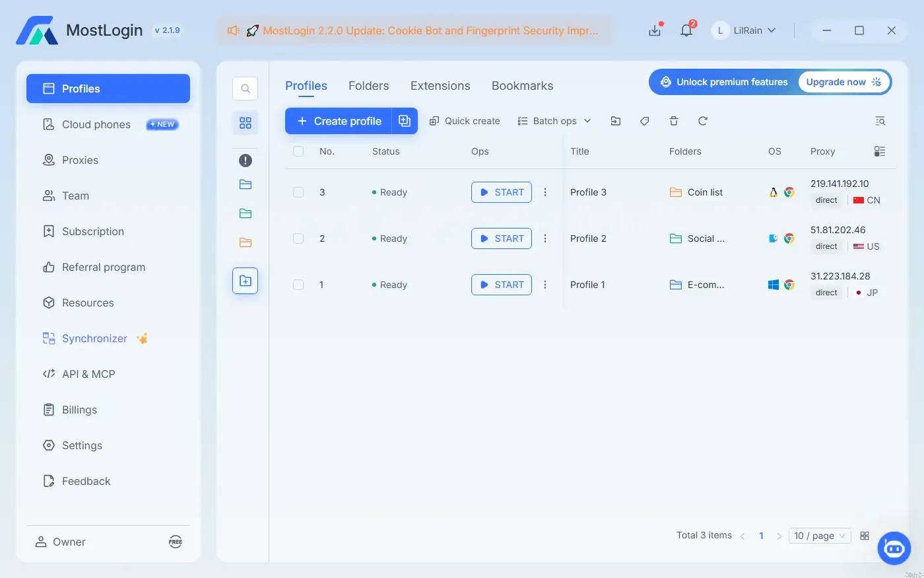Open Subscription in the sidebar

(108, 231)
